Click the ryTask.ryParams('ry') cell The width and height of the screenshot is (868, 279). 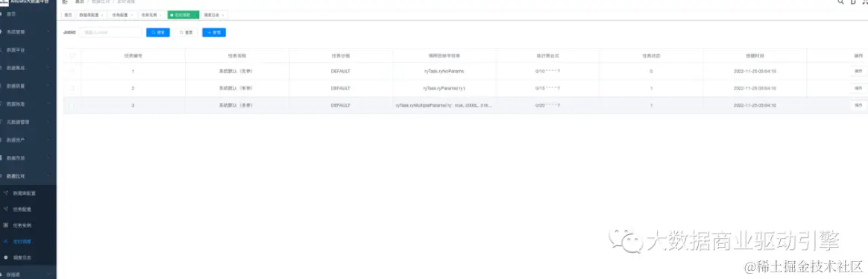click(x=444, y=88)
